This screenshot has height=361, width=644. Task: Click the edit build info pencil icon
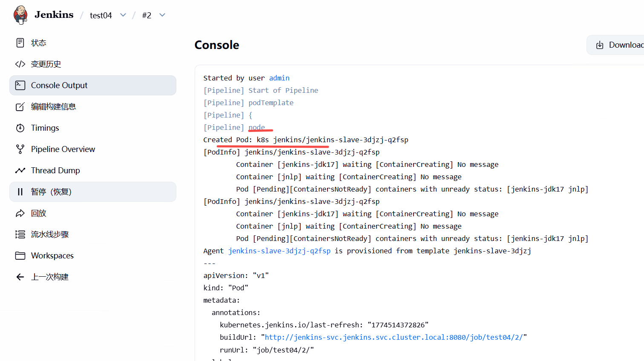click(20, 106)
